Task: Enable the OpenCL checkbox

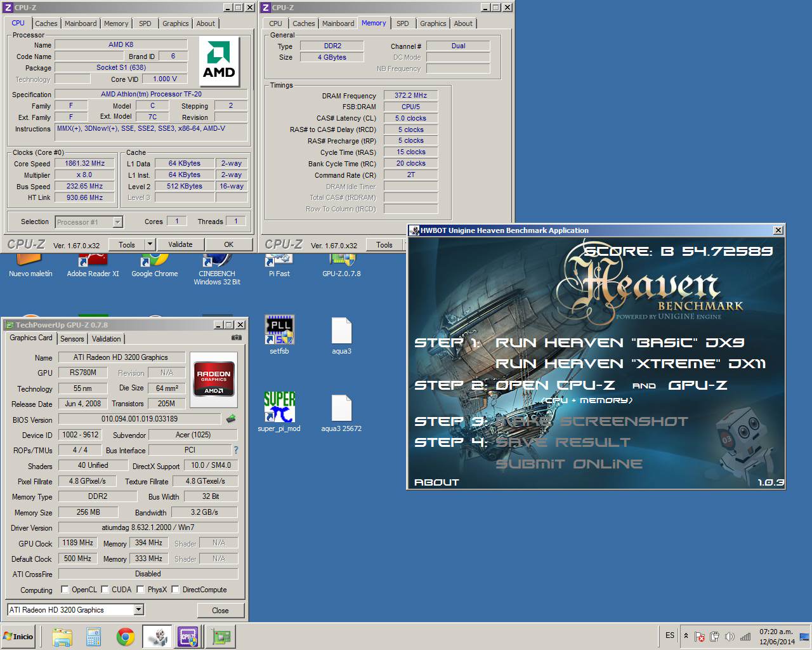Action: point(65,589)
